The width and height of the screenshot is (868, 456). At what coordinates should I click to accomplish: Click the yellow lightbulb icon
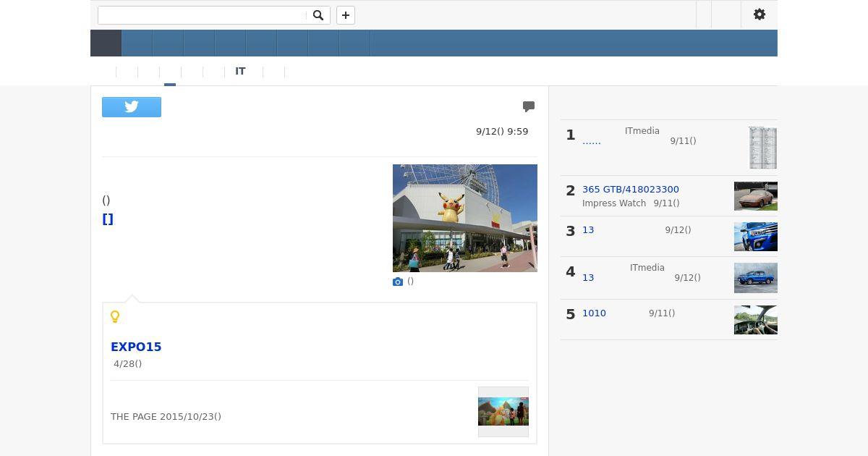[115, 316]
